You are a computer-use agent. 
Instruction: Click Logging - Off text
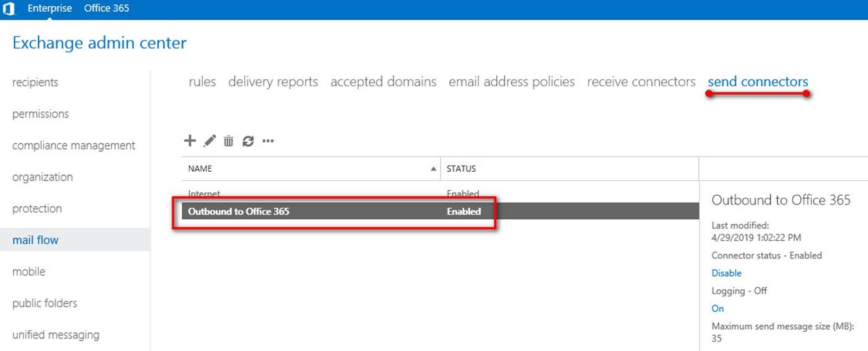click(x=739, y=291)
